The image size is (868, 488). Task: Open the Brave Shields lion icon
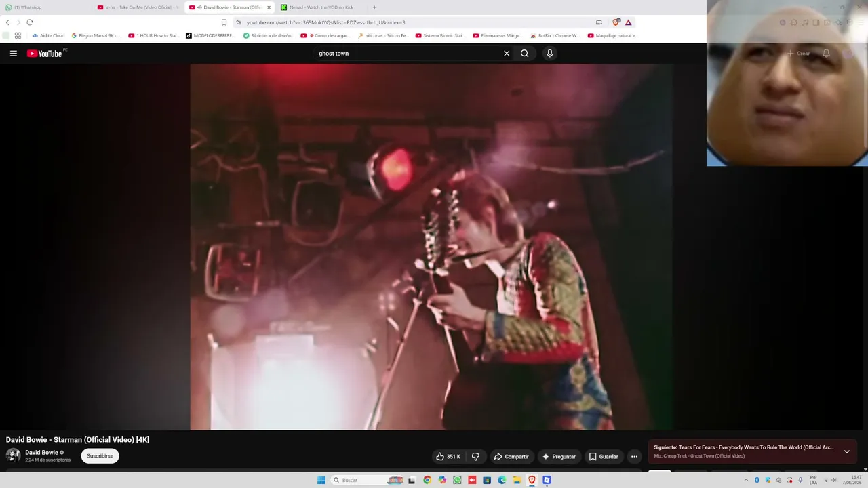(x=616, y=22)
